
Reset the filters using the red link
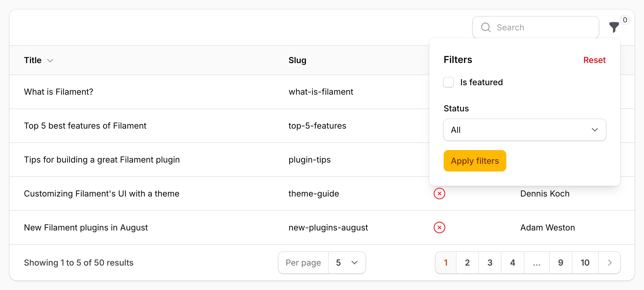click(x=594, y=60)
